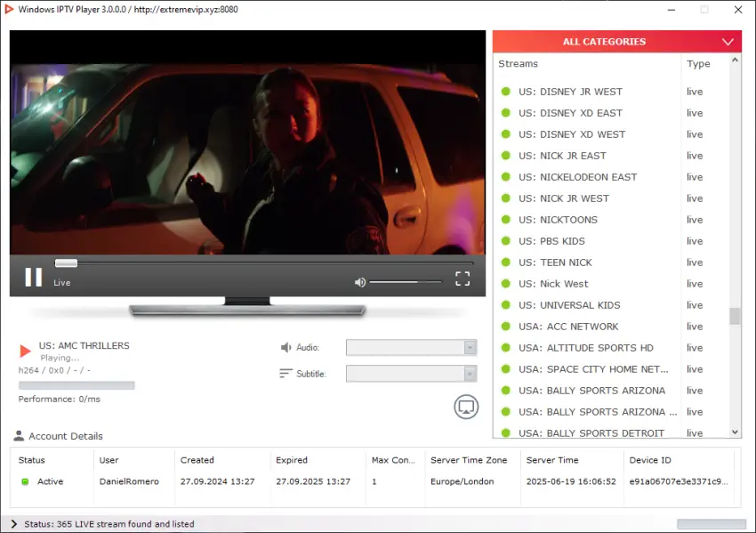Click the green Active status indicator
Viewport: 756px width, 533px height.
pos(25,481)
